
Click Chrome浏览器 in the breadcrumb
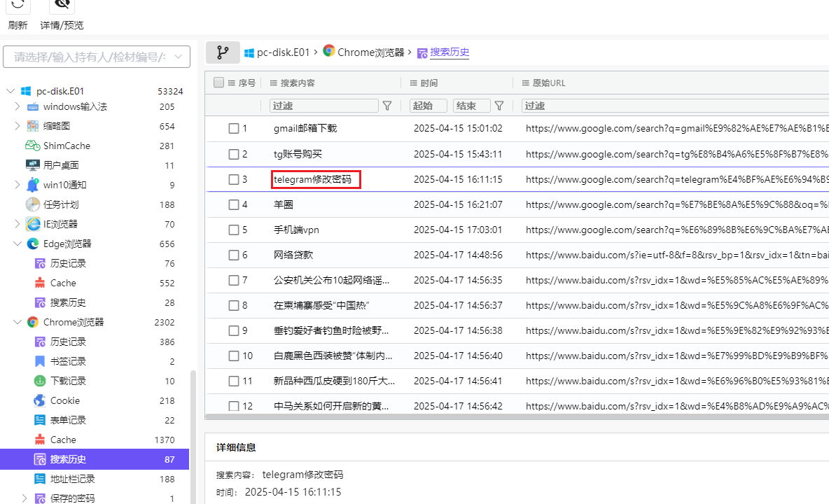(370, 52)
